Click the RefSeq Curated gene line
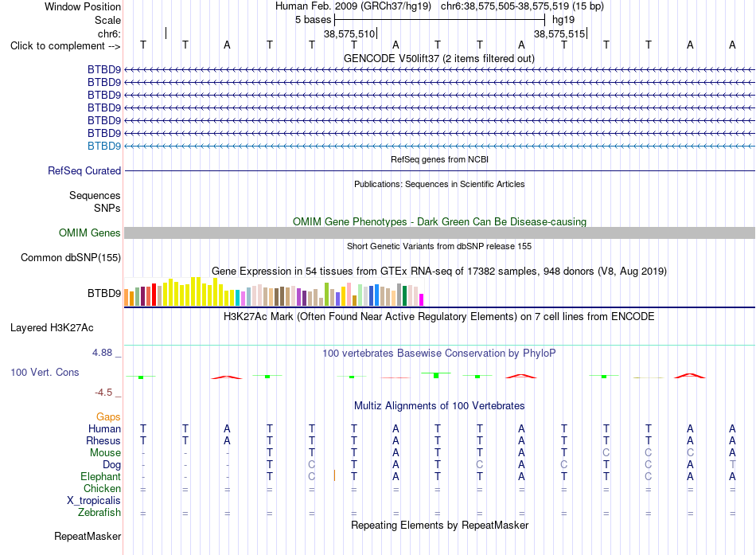 click(439, 171)
